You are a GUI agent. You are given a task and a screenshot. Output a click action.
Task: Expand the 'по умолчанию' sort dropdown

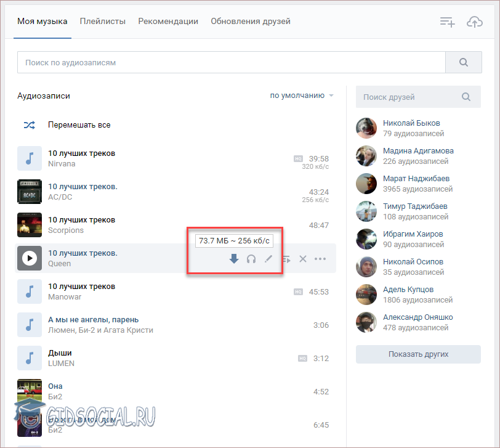pyautogui.click(x=302, y=96)
